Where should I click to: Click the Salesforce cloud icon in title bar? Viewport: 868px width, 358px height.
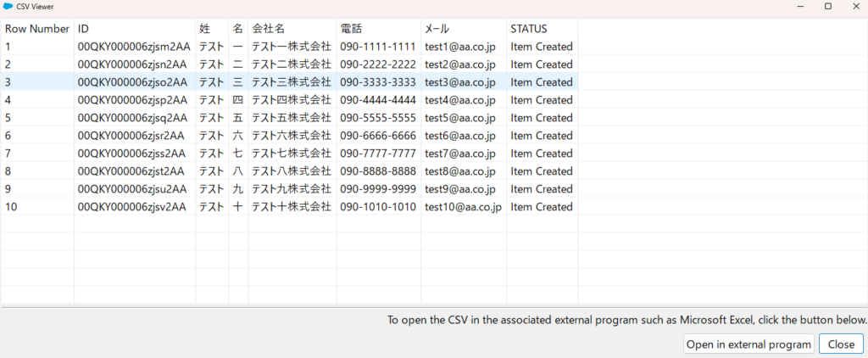[x=8, y=6]
